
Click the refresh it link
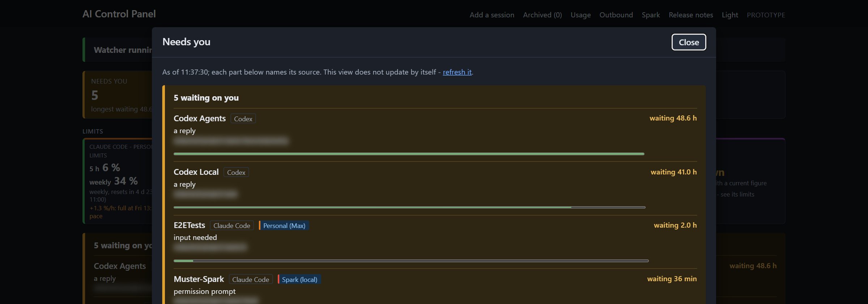(457, 72)
